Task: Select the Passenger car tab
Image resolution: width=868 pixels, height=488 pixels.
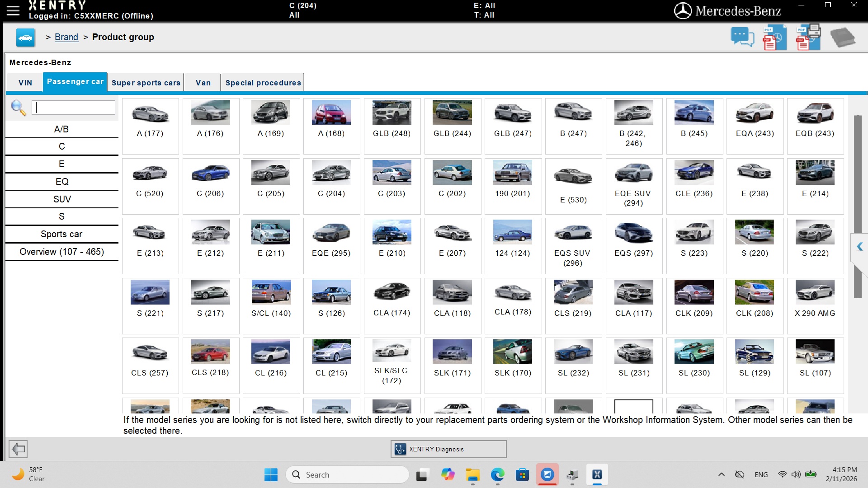Action: 75,82
